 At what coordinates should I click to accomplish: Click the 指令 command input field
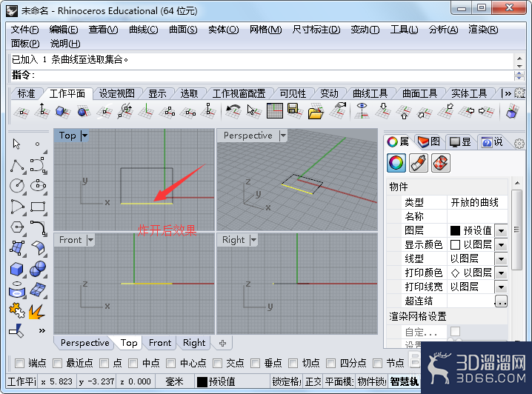tap(262, 76)
